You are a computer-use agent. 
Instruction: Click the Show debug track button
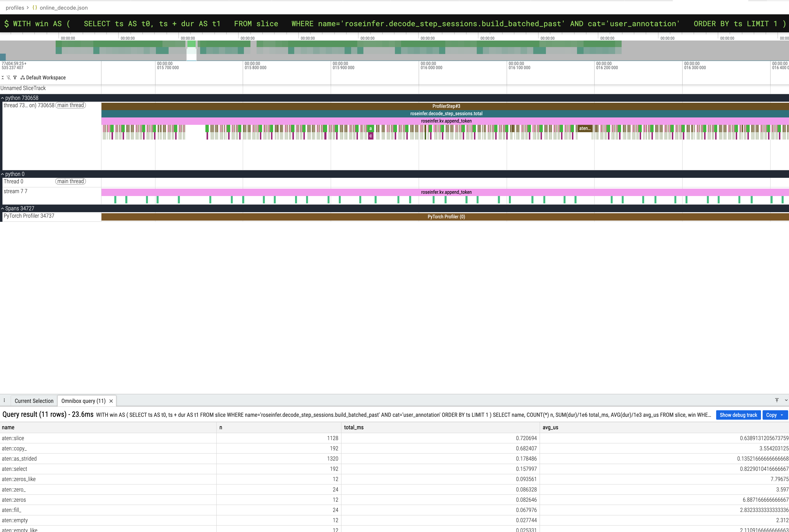(x=738, y=415)
